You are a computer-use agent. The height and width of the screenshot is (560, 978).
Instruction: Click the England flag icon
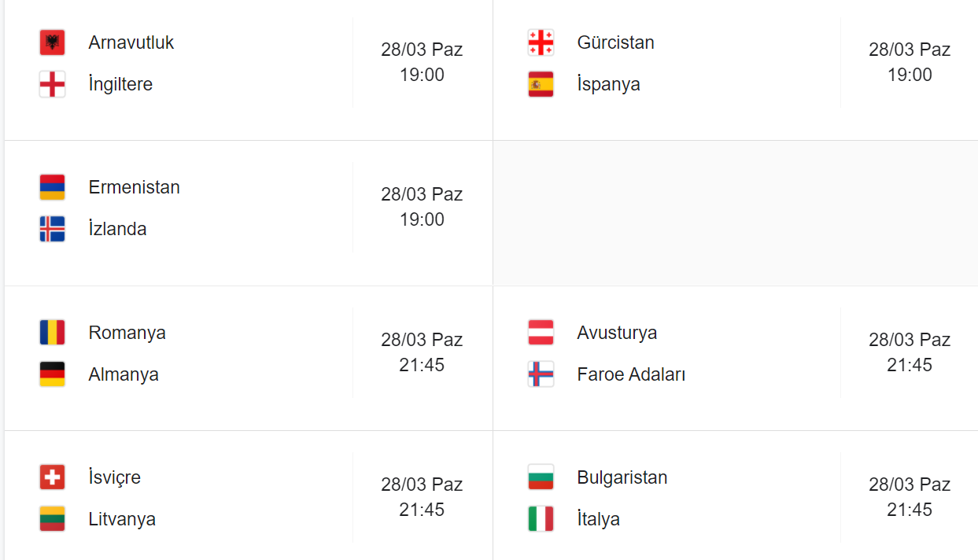52,84
